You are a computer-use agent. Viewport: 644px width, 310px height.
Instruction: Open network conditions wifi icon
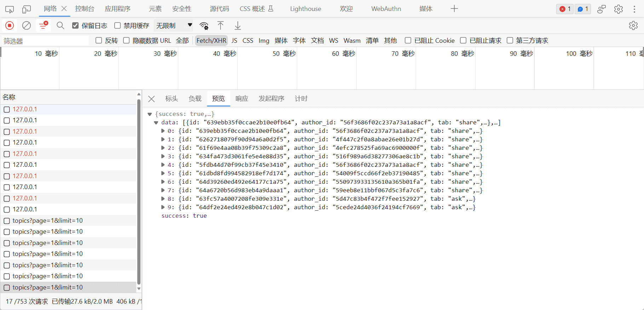204,25
